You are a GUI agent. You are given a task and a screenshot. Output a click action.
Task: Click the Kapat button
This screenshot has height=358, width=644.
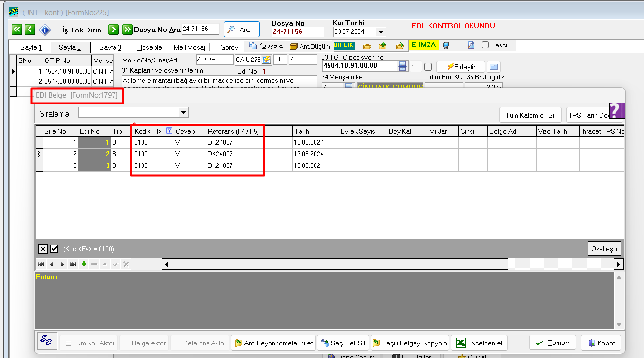(601, 343)
